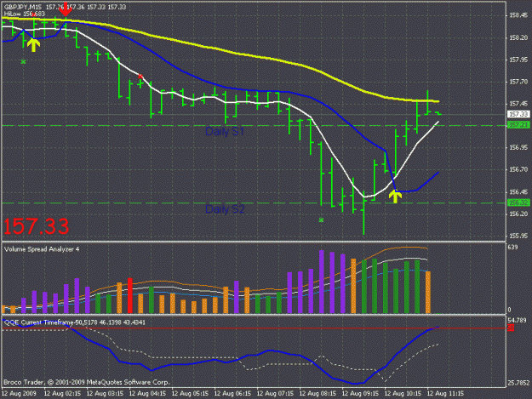This screenshot has height=399, width=532.
Task: Click the 12 Aug 09:15 time axis label
Action: (360, 394)
